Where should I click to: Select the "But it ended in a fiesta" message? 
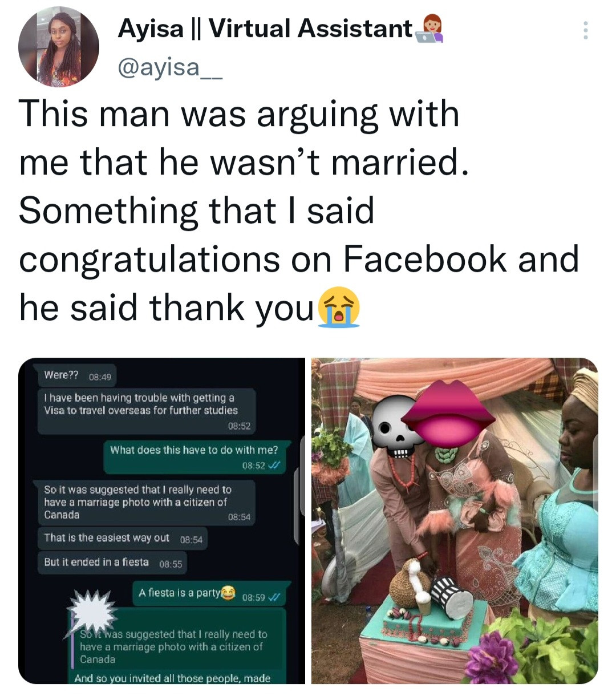[x=97, y=563]
